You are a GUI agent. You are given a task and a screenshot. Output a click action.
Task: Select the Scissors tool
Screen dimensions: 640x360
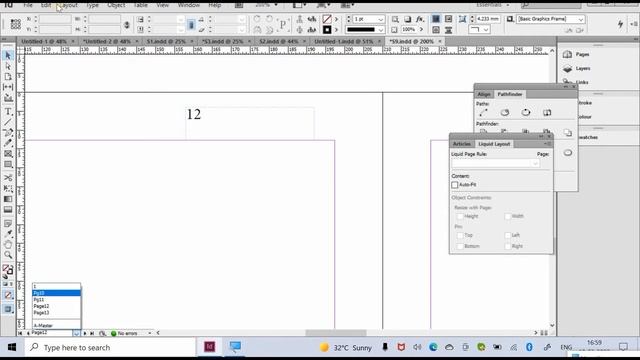pos(8,178)
